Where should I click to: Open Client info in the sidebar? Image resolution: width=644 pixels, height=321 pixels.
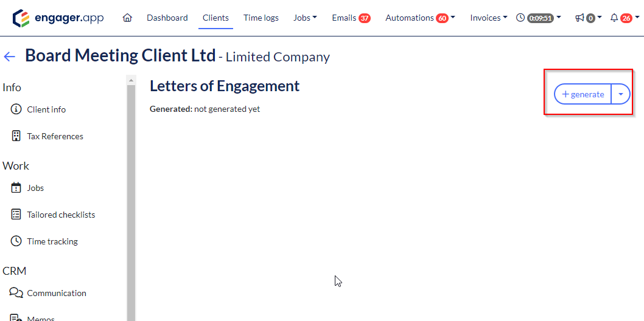click(46, 109)
